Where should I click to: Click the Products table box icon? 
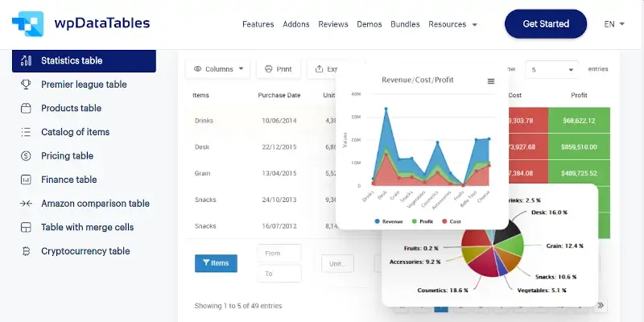click(26, 108)
